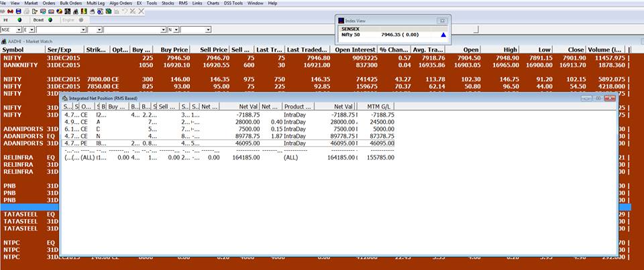644x270 pixels.
Task: Click the green book toolbar icon
Action: pyautogui.click(x=109, y=11)
